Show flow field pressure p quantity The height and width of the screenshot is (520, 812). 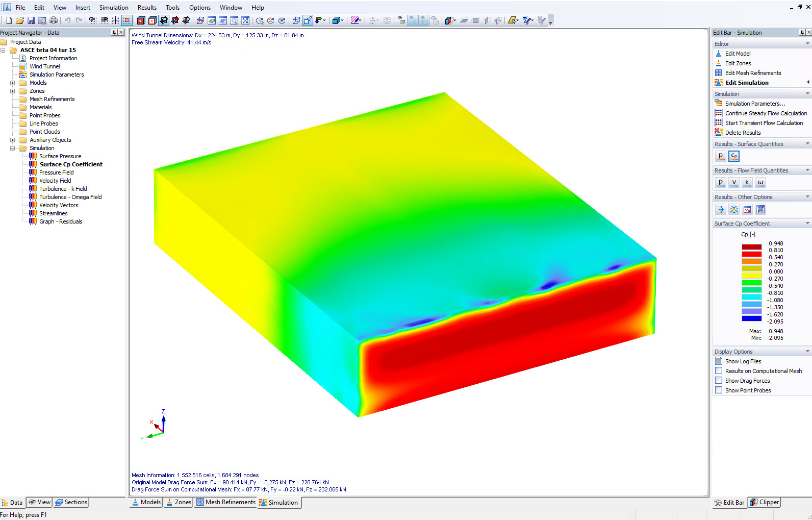tap(720, 182)
